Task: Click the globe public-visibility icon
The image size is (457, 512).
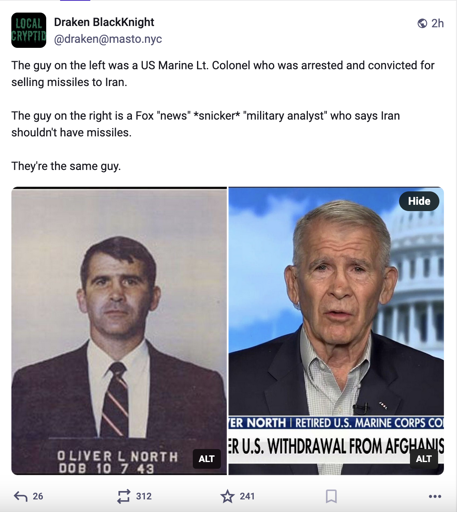Action: 422,23
